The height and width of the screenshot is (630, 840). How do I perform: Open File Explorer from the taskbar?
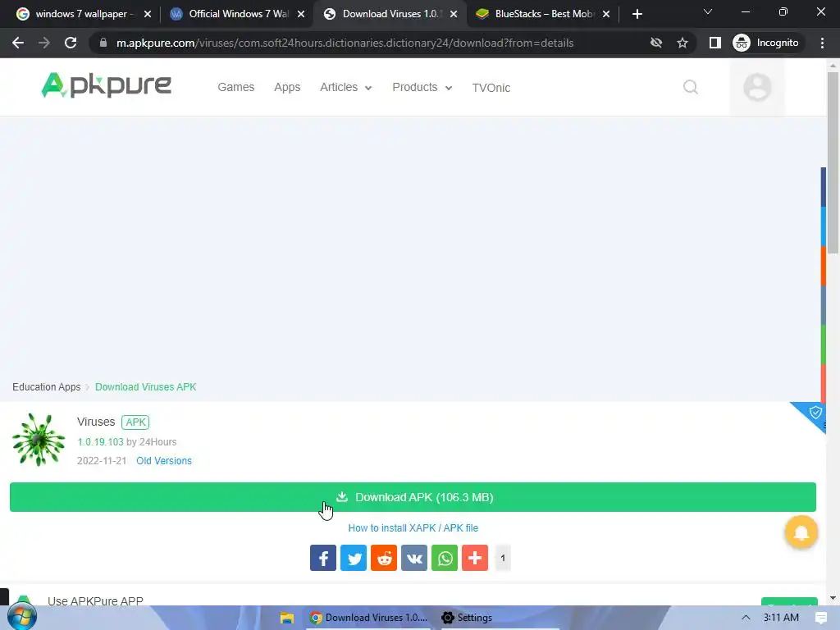[286, 618]
